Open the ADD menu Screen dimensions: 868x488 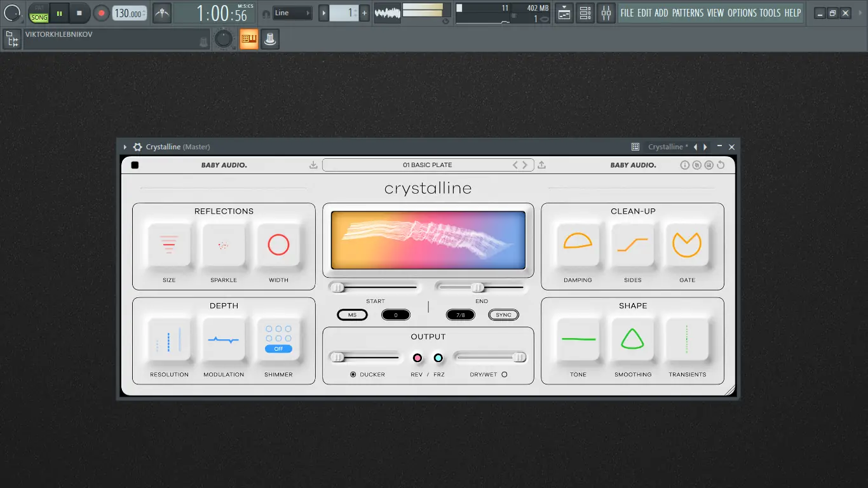(661, 13)
